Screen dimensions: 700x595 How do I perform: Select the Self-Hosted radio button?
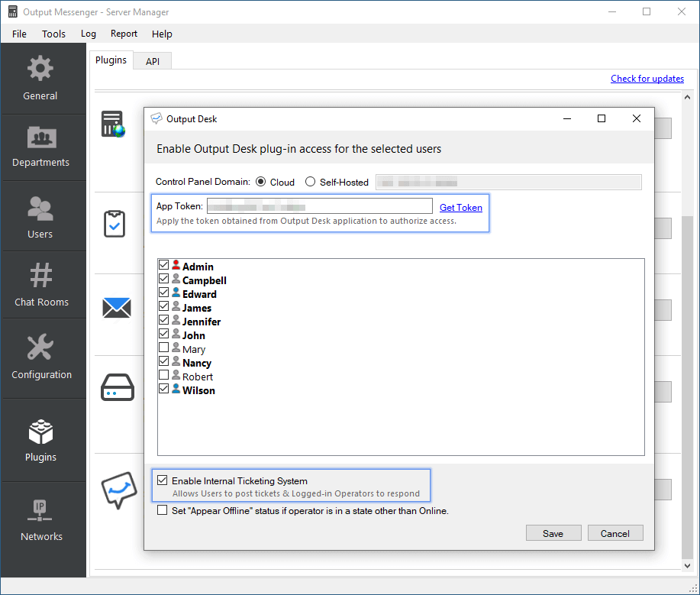[310, 182]
